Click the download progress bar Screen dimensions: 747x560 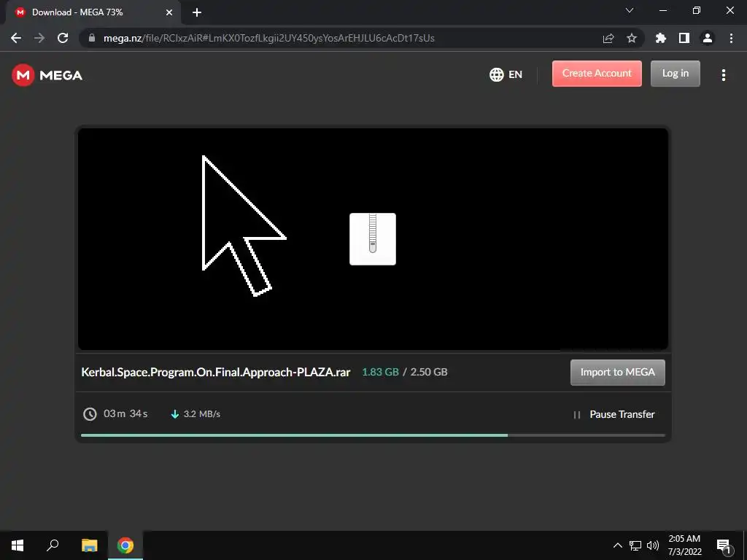(x=373, y=435)
